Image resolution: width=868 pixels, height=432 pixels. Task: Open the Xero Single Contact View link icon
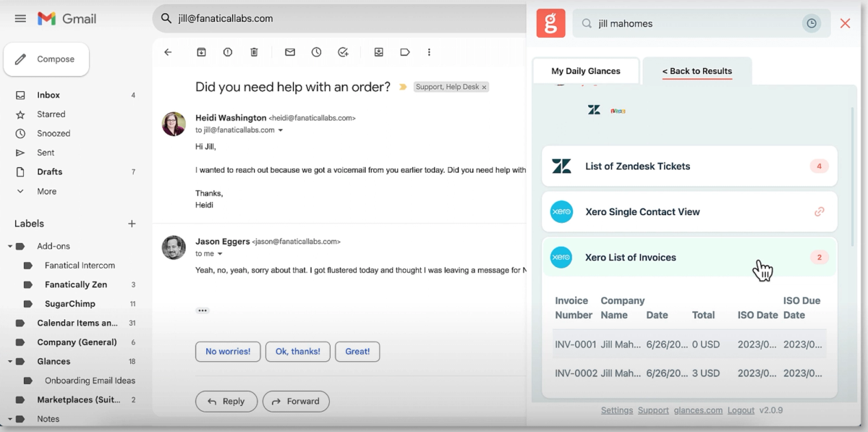coord(820,212)
